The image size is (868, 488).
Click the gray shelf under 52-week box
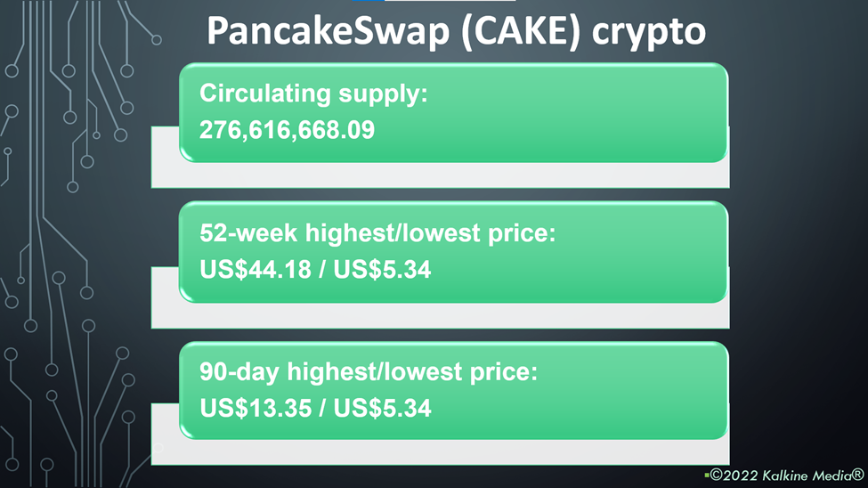click(x=440, y=315)
